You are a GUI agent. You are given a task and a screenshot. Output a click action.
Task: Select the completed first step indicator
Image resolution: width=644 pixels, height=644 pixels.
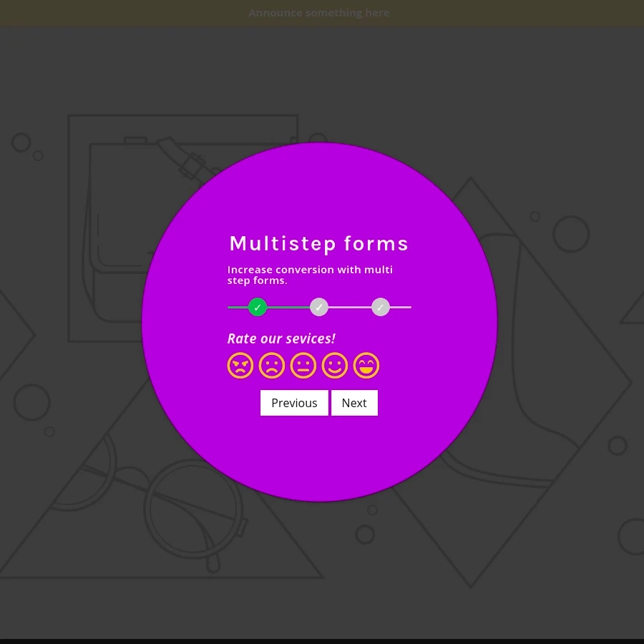tap(258, 307)
